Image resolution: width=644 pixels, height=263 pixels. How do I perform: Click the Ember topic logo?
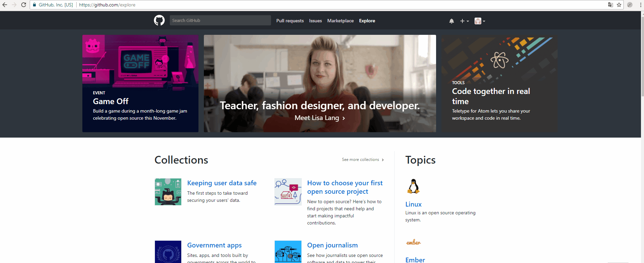tap(413, 242)
